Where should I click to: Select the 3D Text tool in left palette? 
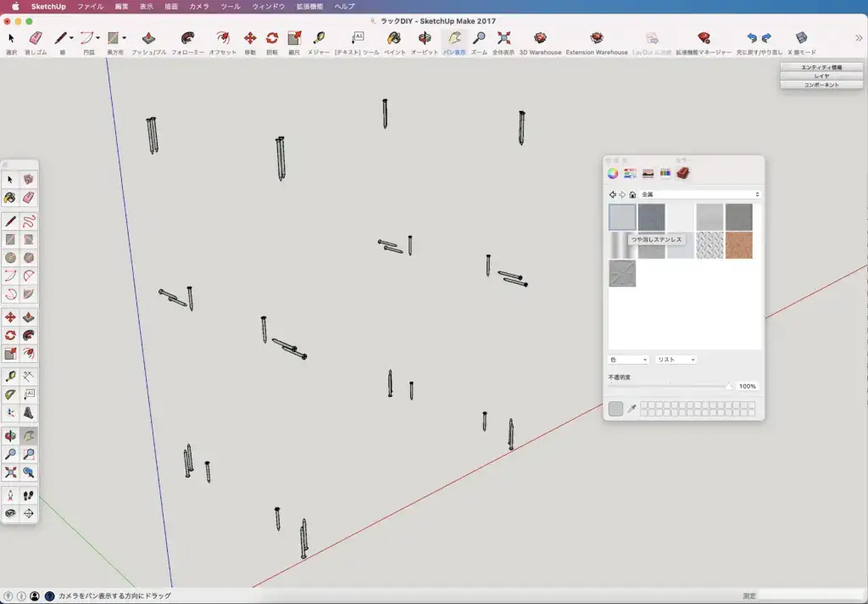click(x=28, y=413)
